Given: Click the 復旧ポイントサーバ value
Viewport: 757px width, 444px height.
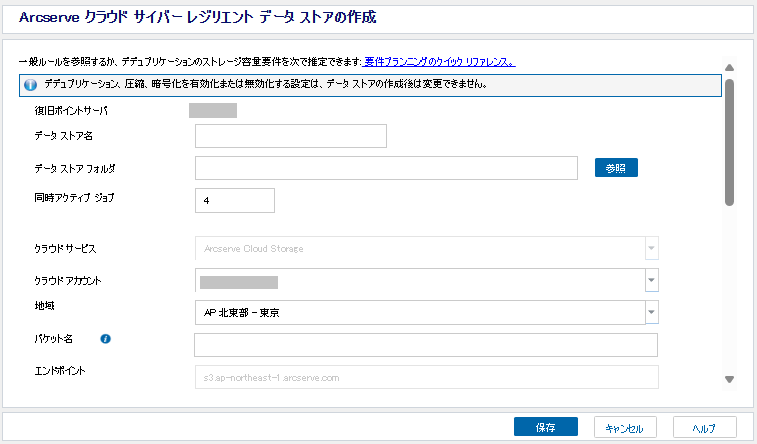Looking at the screenshot, I should [x=213, y=110].
